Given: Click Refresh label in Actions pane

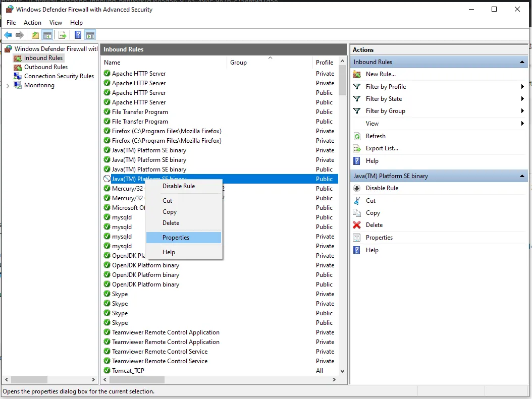Looking at the screenshot, I should [376, 136].
